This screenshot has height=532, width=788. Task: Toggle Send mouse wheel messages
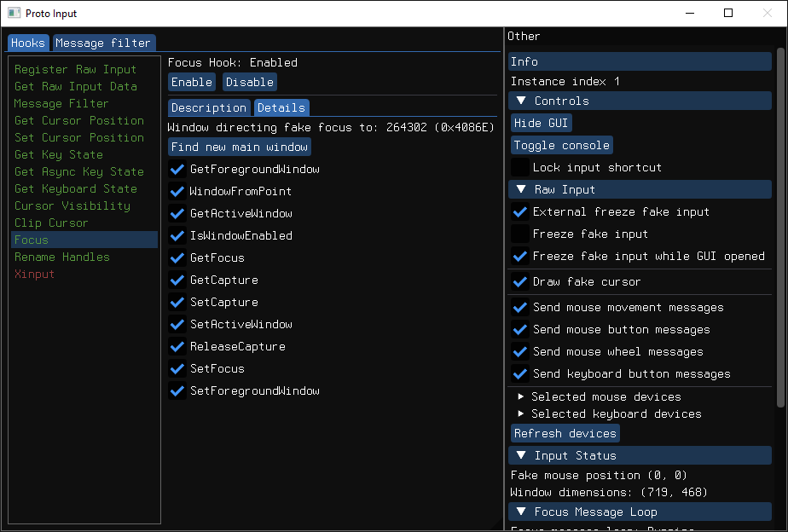(519, 351)
